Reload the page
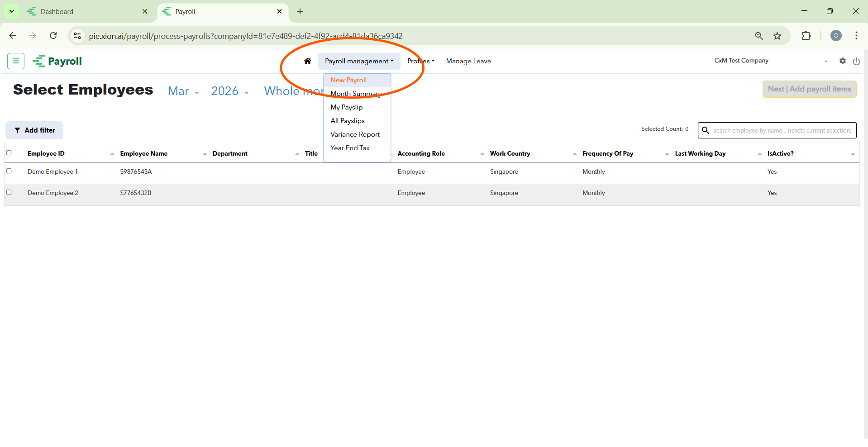This screenshot has width=868, height=447. (53, 36)
